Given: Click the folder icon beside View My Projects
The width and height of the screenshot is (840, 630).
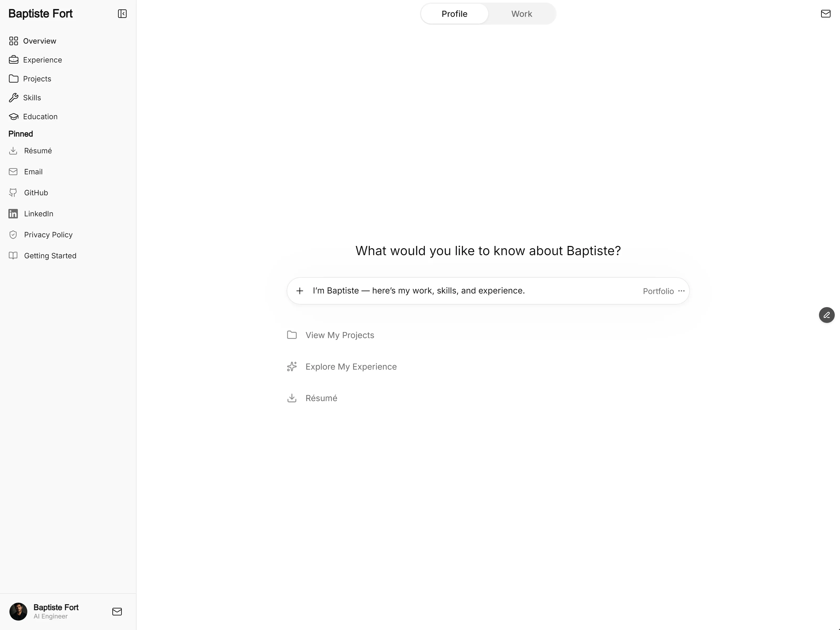Looking at the screenshot, I should pyautogui.click(x=292, y=335).
